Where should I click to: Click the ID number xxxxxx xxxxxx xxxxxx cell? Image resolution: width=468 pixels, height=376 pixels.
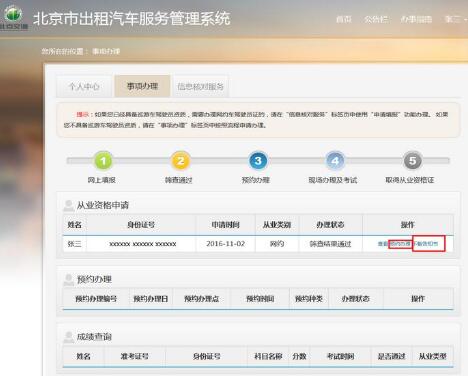pos(143,244)
